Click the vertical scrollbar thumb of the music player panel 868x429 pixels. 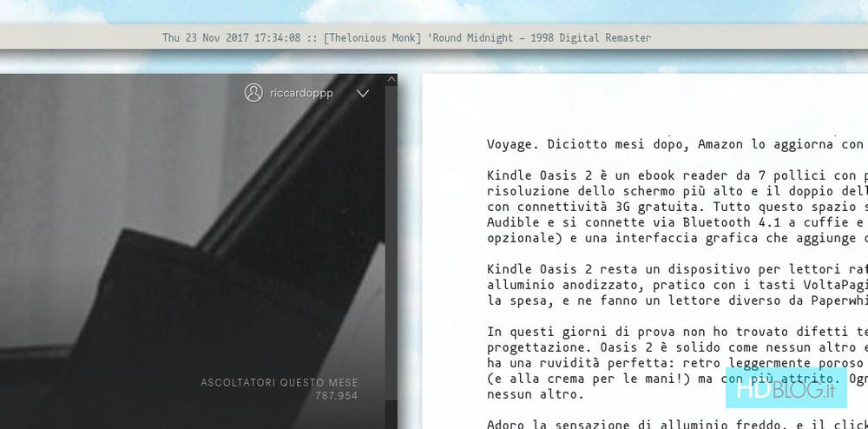pyautogui.click(x=391, y=242)
